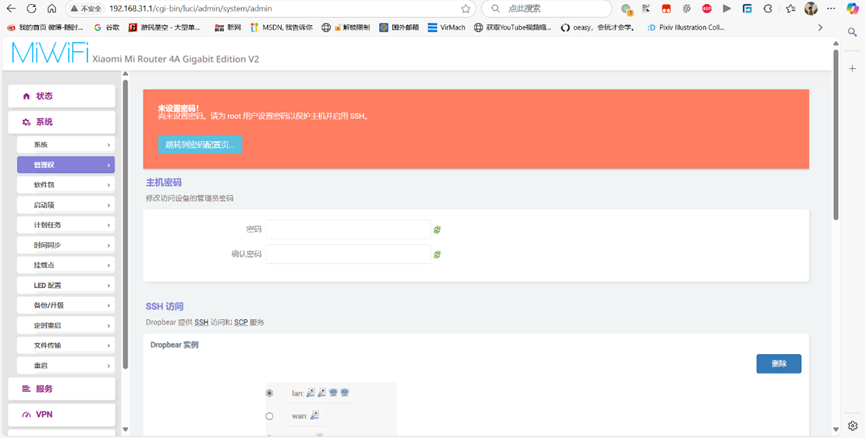Expand the 服务 menu section
Viewport: 865px width, 438px height.
pos(60,388)
